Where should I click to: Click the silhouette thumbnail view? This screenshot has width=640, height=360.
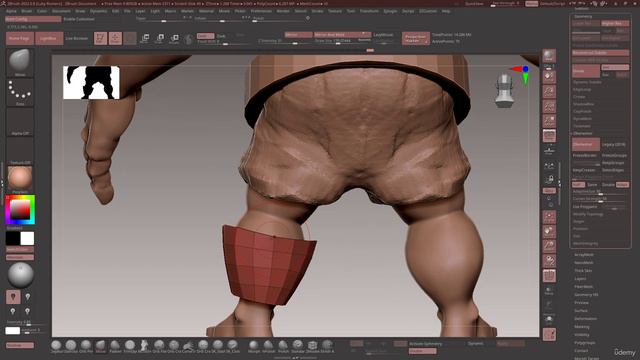coord(91,82)
